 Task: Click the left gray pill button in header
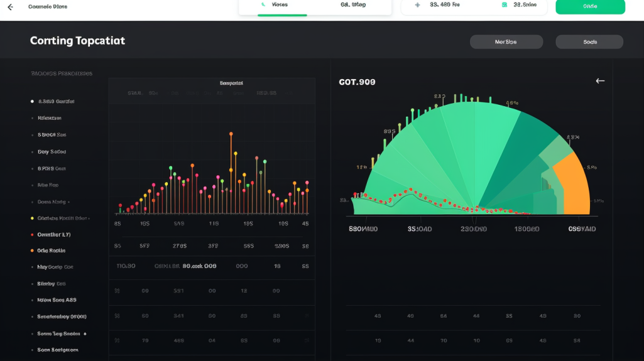coord(506,42)
